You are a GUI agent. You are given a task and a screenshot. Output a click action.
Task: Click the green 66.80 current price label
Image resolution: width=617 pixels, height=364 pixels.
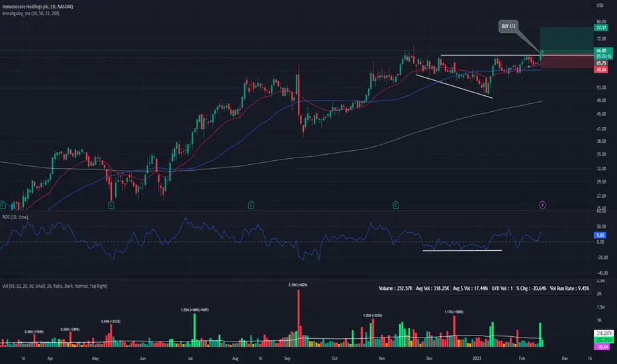(x=602, y=51)
